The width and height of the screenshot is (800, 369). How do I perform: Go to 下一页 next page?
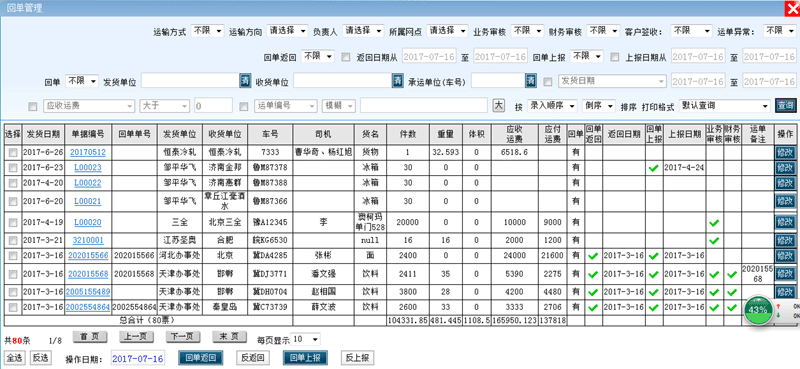point(183,336)
